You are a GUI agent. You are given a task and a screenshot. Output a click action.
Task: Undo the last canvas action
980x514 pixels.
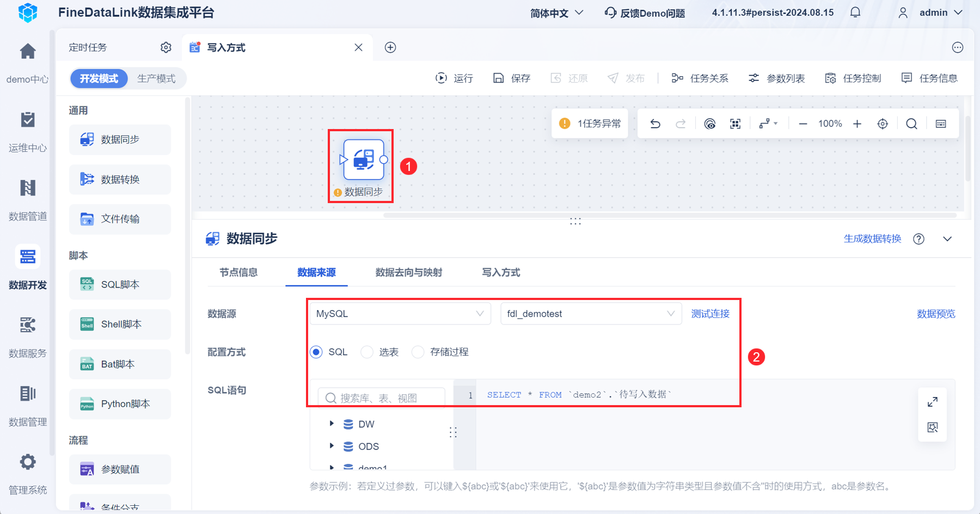[x=656, y=124]
